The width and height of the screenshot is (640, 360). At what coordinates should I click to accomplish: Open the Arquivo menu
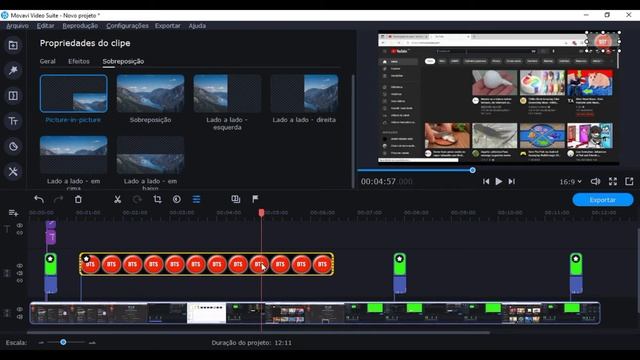[18, 26]
